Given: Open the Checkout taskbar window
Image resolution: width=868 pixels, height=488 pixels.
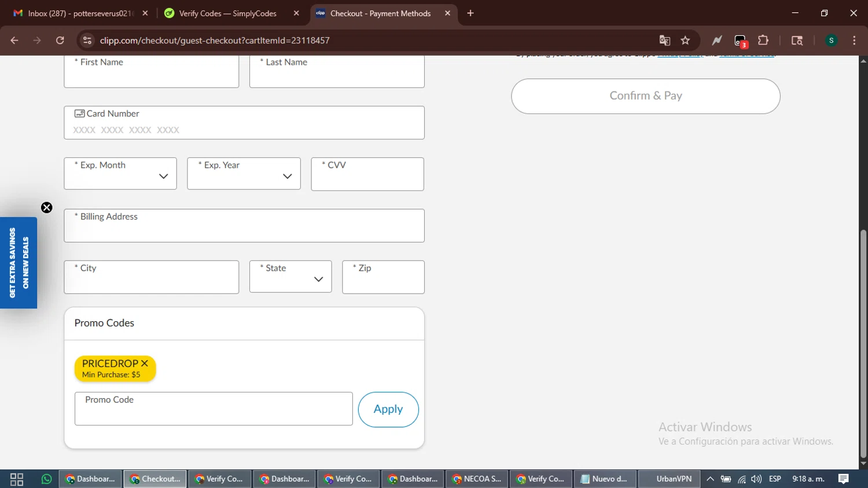Looking at the screenshot, I should pyautogui.click(x=155, y=479).
